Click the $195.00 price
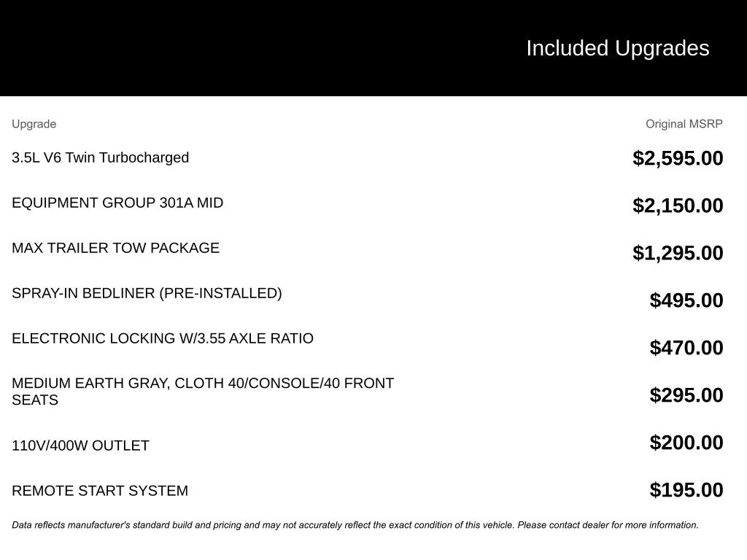This screenshot has width=747, height=560. point(686,490)
